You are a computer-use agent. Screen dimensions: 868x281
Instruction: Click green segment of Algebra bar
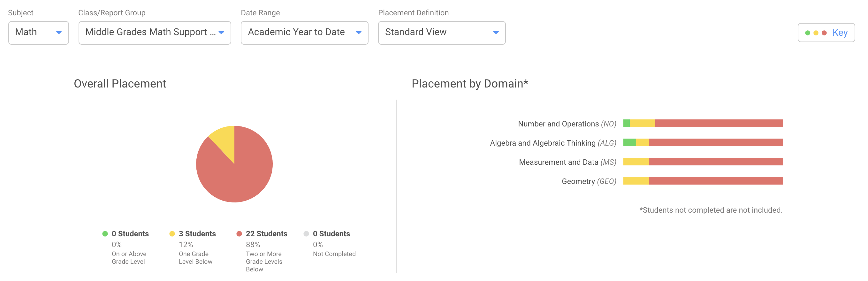[x=629, y=142]
